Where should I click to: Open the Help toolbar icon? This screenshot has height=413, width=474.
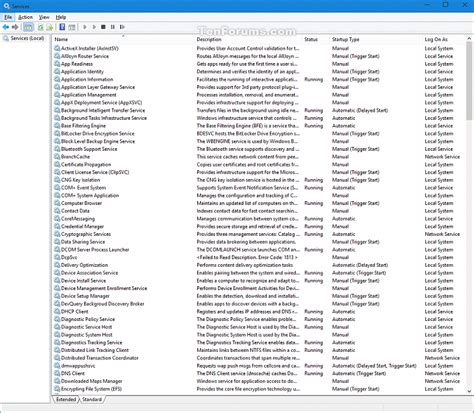point(62,27)
